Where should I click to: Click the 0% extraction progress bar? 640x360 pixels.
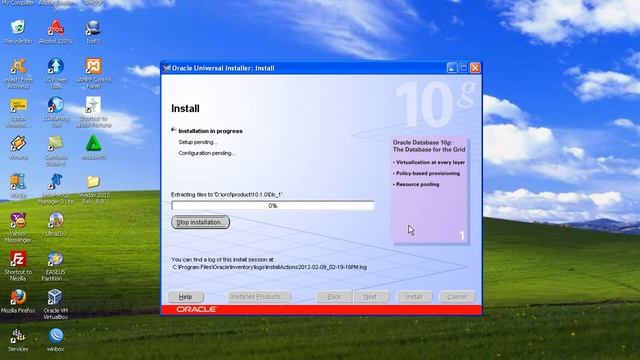[x=273, y=206]
